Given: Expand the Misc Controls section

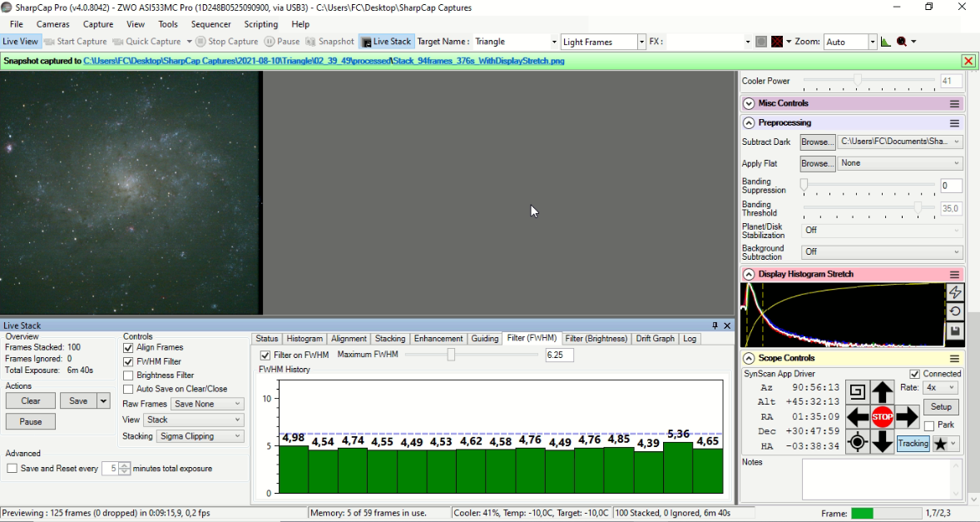Looking at the screenshot, I should 749,104.
